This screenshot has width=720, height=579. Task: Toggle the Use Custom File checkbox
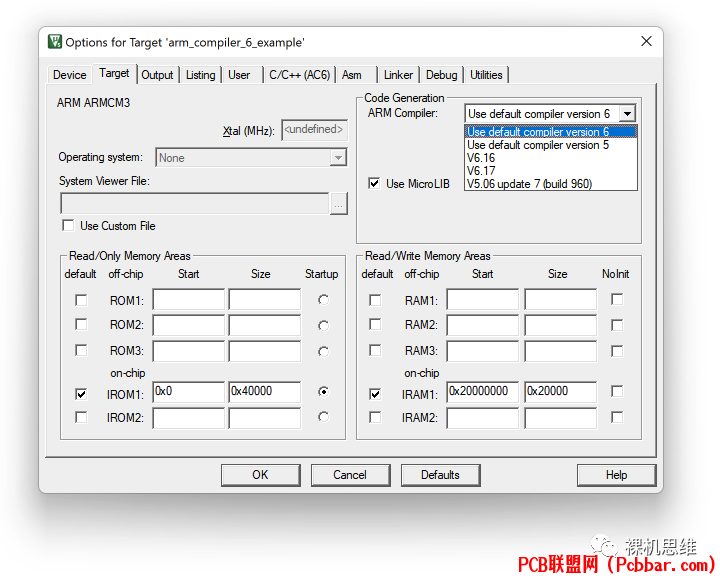tap(68, 225)
